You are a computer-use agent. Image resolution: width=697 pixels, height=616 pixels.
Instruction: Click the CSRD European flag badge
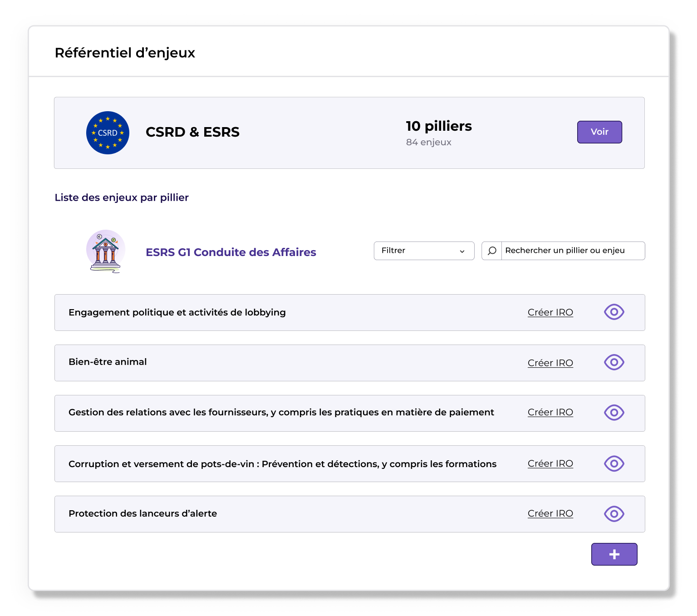(108, 132)
